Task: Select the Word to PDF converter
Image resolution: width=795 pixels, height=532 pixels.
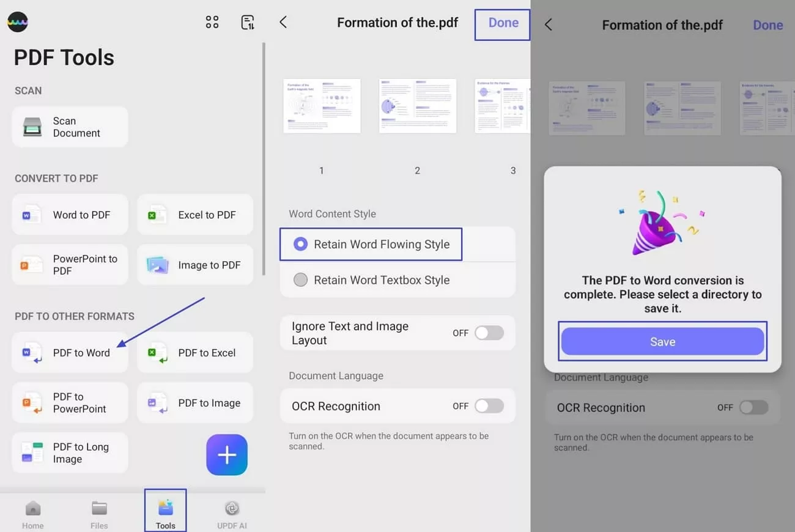Action: [x=69, y=215]
